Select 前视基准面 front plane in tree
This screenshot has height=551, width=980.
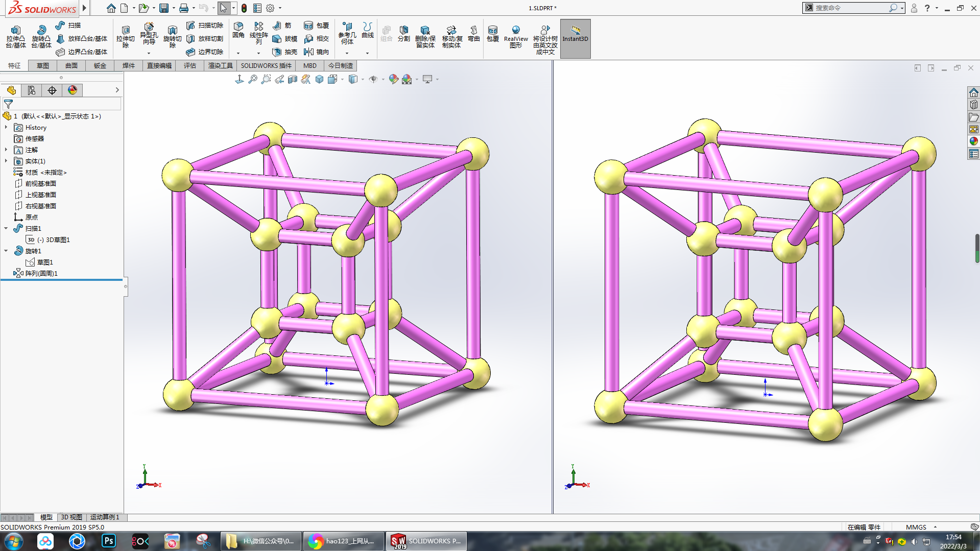click(x=36, y=183)
